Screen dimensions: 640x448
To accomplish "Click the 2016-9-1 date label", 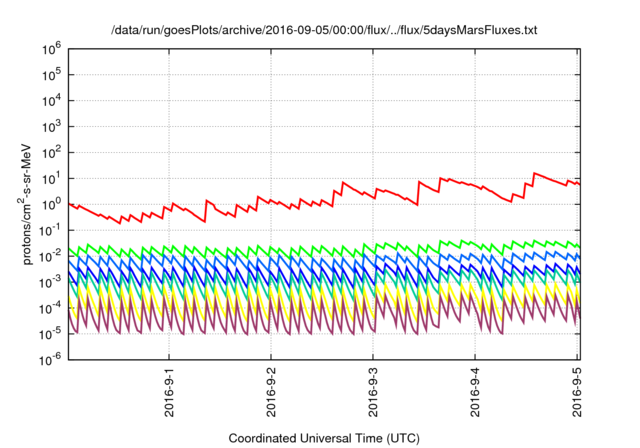I will 169,392.
